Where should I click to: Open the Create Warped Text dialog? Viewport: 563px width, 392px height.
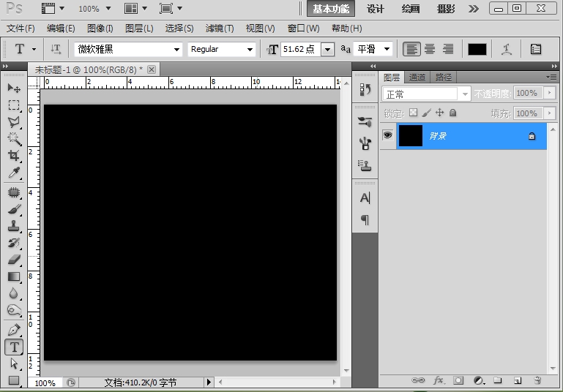[507, 49]
